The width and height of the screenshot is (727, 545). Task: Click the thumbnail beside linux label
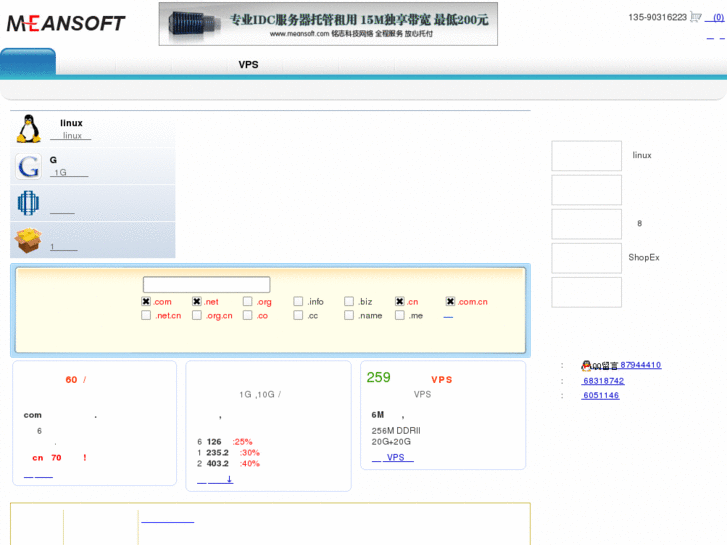tap(587, 156)
